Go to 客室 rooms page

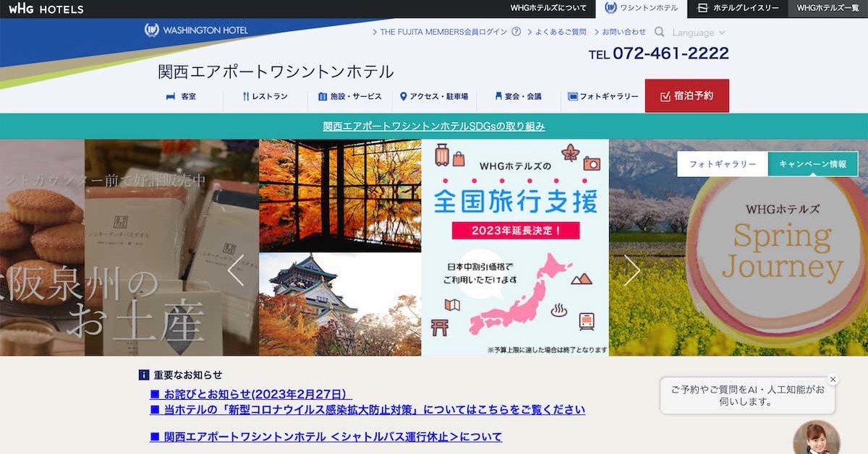[182, 96]
